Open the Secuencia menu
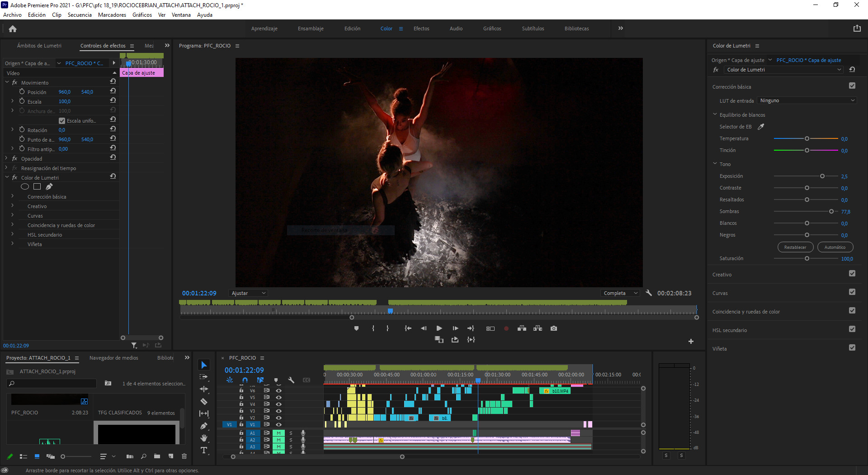Viewport: 868px width, 475px height. click(80, 15)
